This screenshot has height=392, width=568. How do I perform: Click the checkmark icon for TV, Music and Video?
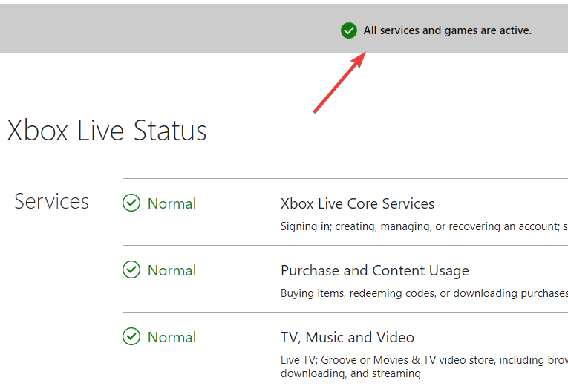(x=131, y=336)
